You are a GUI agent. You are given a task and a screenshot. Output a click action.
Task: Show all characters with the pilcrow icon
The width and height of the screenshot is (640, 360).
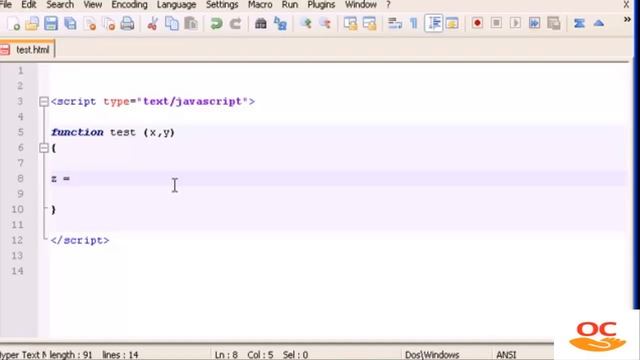point(414,24)
